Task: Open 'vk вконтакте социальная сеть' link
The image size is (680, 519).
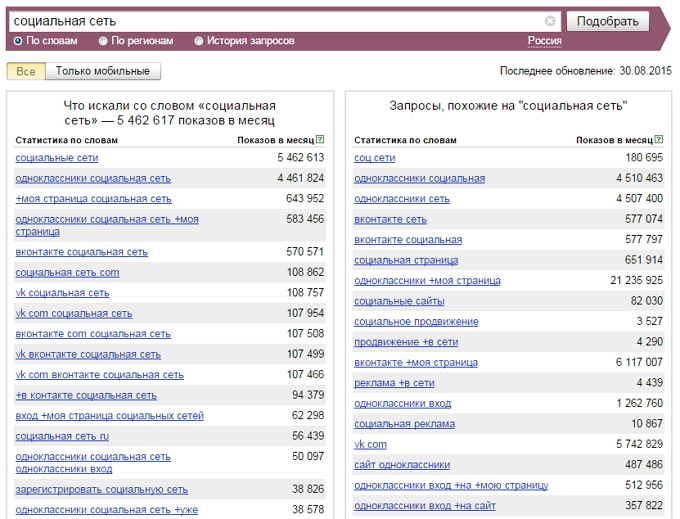Action: 88,354
